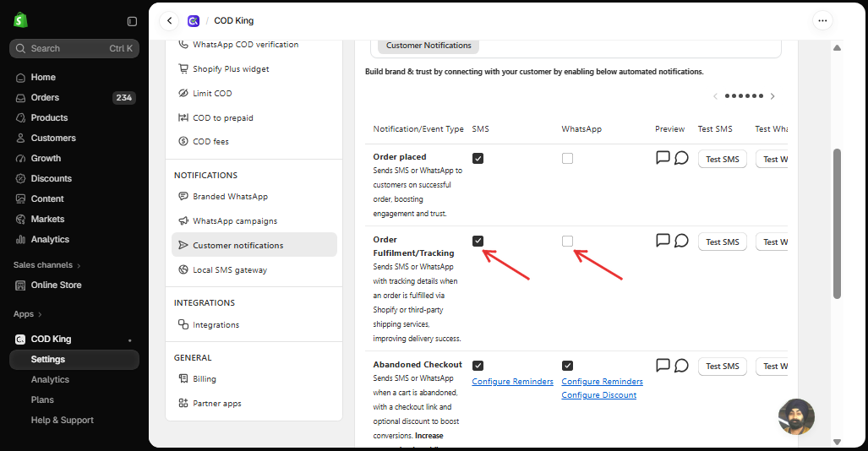Expand the Apps section
868x451 pixels.
[x=28, y=314]
